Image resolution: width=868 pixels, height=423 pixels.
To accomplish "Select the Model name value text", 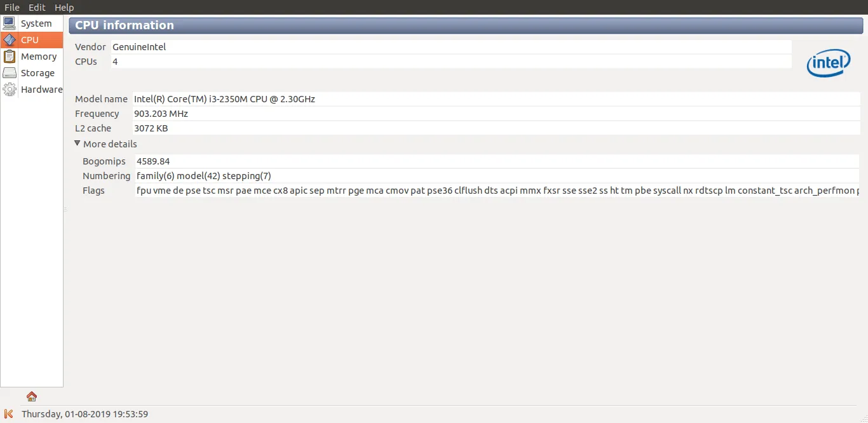I will [224, 99].
